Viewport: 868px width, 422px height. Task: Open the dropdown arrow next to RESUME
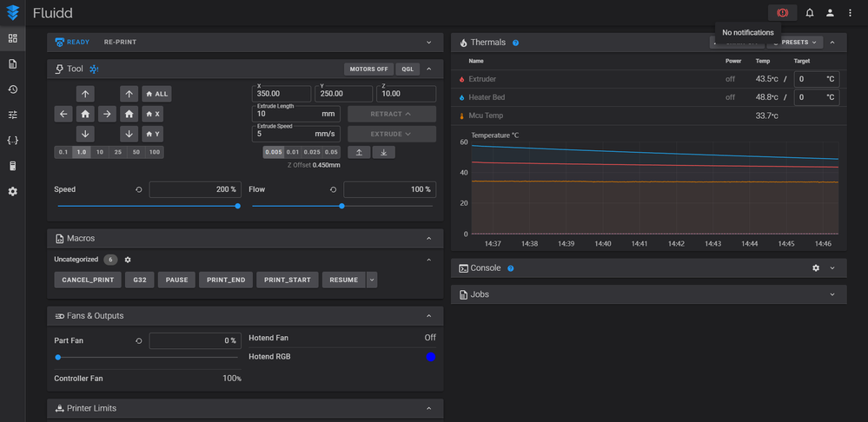[372, 280]
